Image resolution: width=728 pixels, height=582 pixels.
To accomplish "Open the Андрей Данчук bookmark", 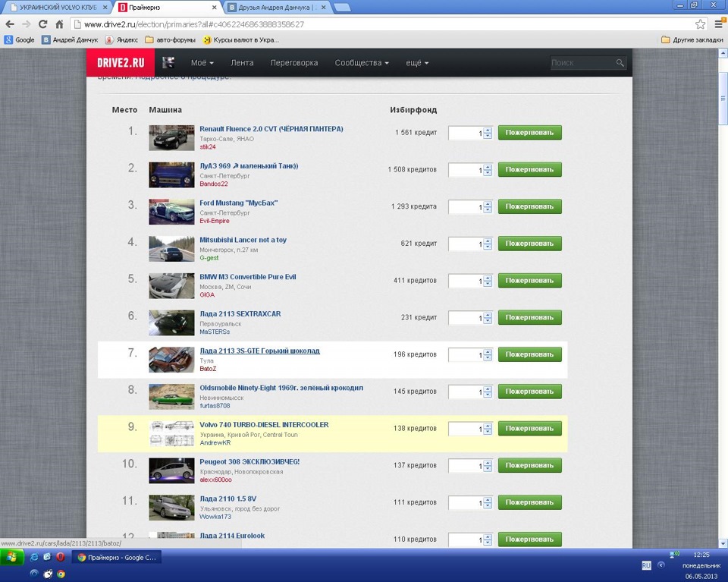I will (x=70, y=40).
